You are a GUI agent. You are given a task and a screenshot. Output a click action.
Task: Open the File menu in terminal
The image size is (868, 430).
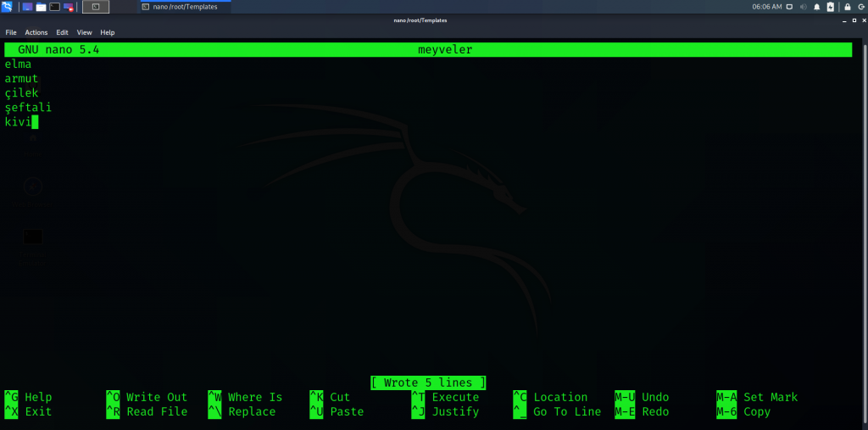point(11,32)
